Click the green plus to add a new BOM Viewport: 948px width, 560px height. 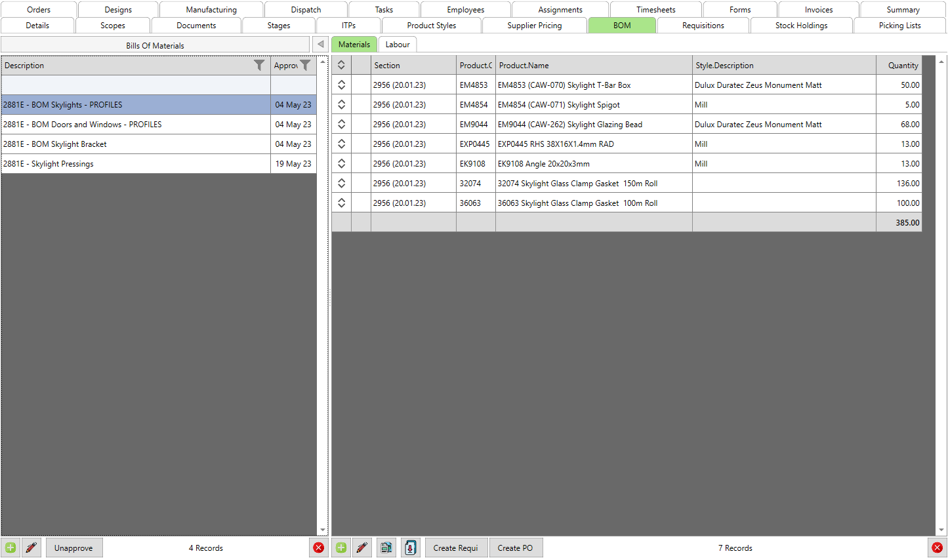pyautogui.click(x=10, y=548)
